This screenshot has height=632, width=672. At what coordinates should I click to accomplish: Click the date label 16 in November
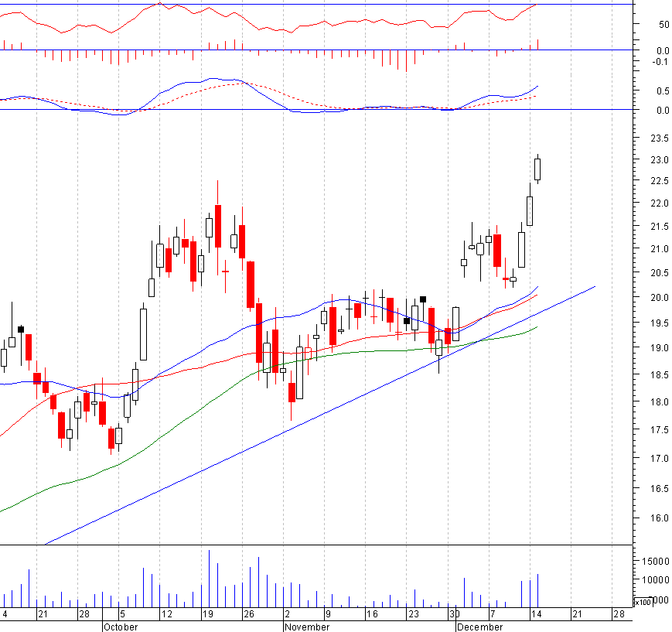(x=372, y=614)
